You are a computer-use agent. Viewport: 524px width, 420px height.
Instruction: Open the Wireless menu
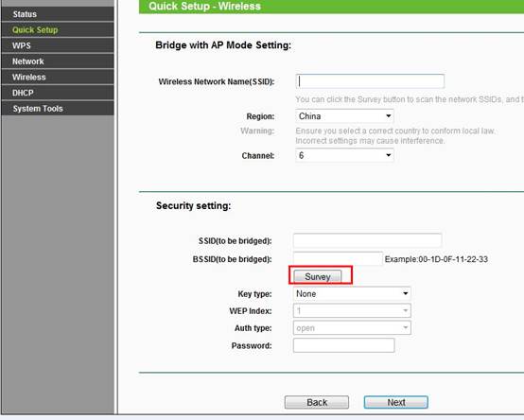click(x=58, y=77)
